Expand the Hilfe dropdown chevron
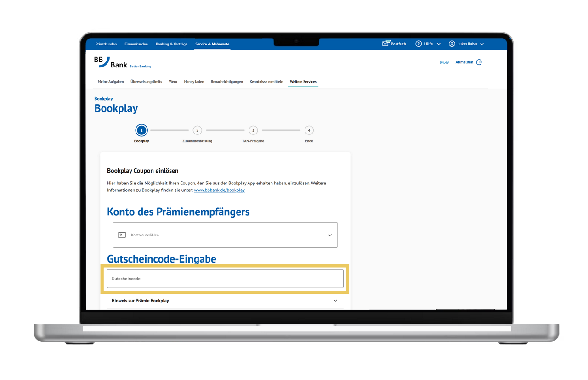The height and width of the screenshot is (380, 588). click(438, 44)
